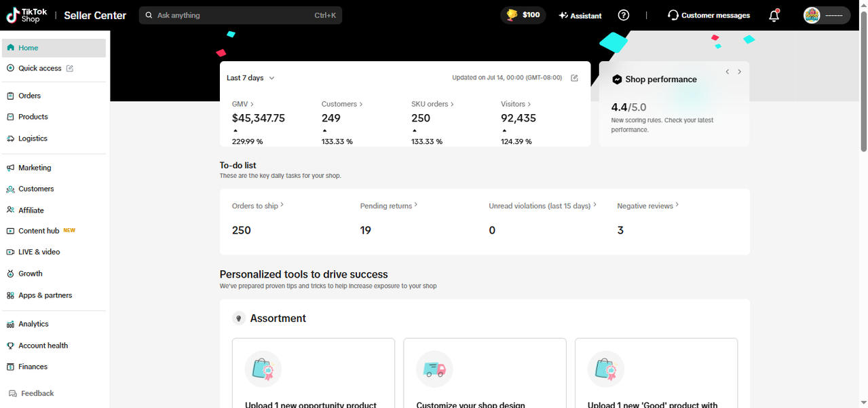
Task: Open the account profile avatar menu
Action: tap(826, 15)
